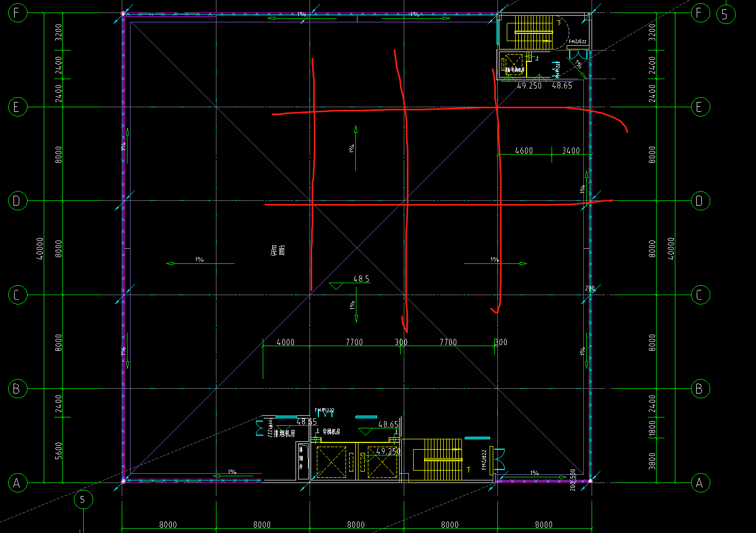The width and height of the screenshot is (756, 533).
Task: Select grid bubble F on the right side
Action: pyautogui.click(x=699, y=13)
